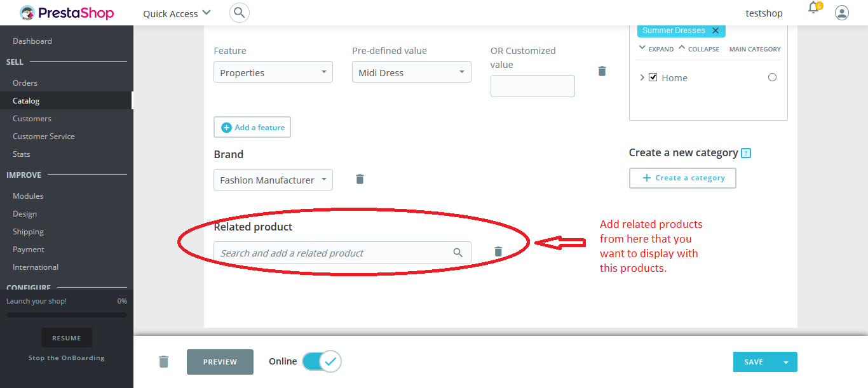
Task: Click the PREVIEW button
Action: 220,362
